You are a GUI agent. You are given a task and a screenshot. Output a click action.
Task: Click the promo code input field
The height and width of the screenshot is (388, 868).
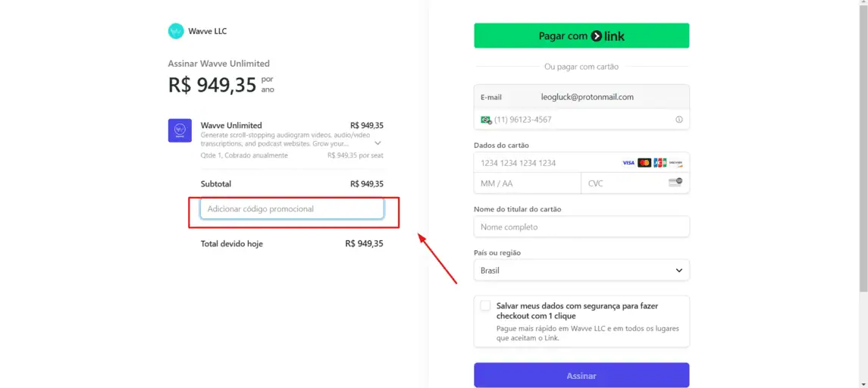292,208
